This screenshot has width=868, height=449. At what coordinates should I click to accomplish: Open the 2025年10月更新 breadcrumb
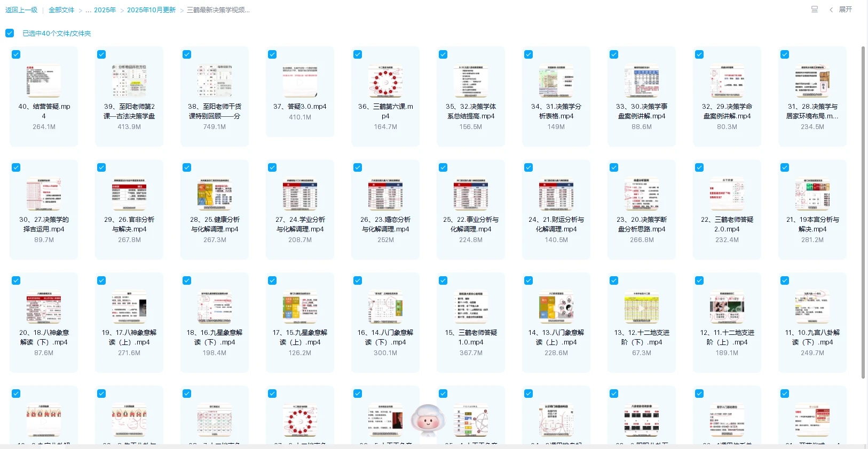click(x=151, y=10)
